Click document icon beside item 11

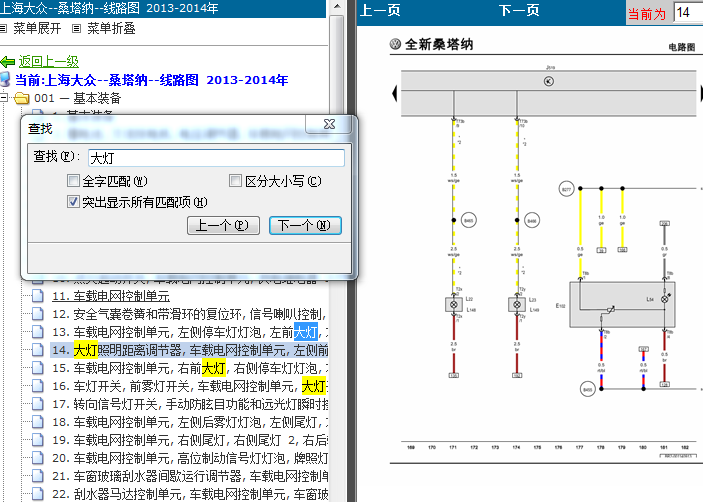click(38, 296)
